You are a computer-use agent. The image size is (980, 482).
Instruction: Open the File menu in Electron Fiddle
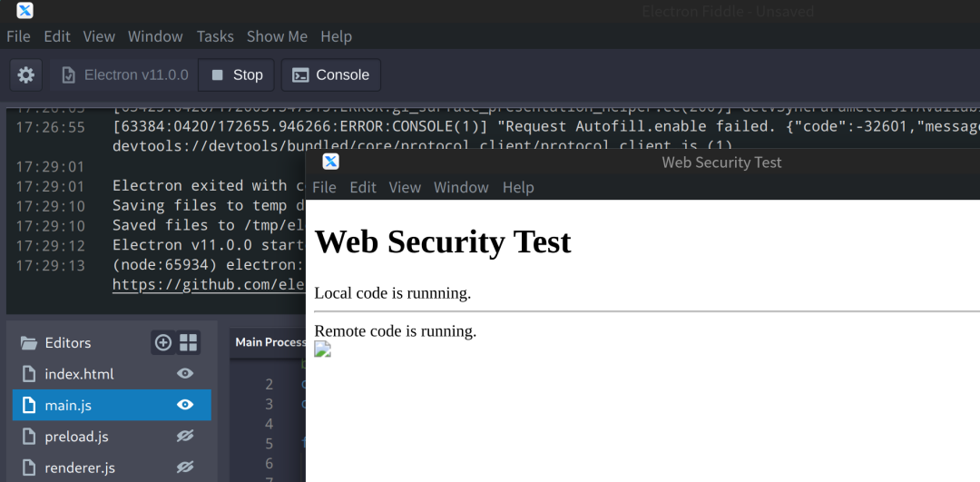point(18,36)
